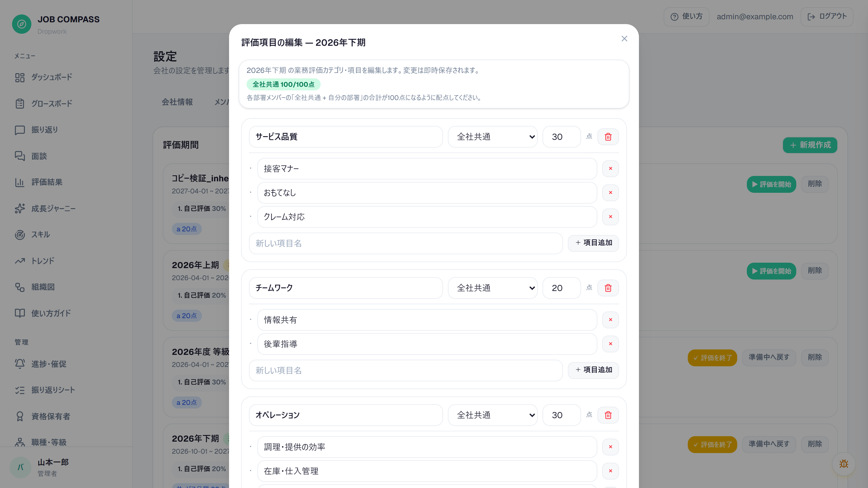Viewport: 868px width, 488px height.
Task: Click 削除 for 2026年上期 period
Action: coord(814,271)
